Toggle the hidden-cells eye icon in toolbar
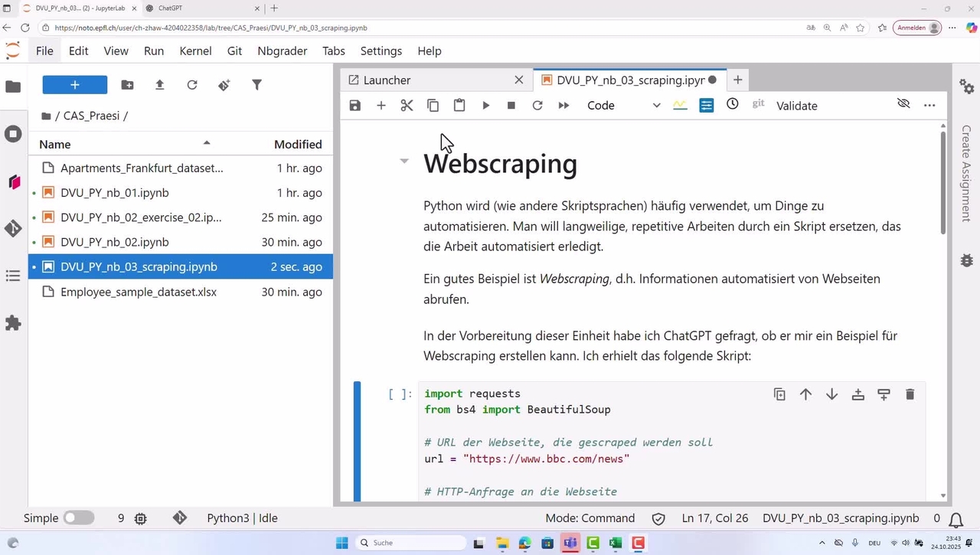980x555 pixels. point(903,104)
